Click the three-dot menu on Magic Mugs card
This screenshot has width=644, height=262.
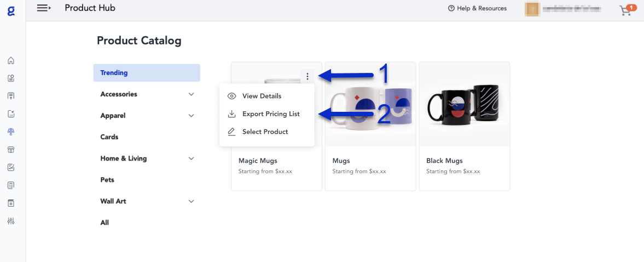(308, 76)
